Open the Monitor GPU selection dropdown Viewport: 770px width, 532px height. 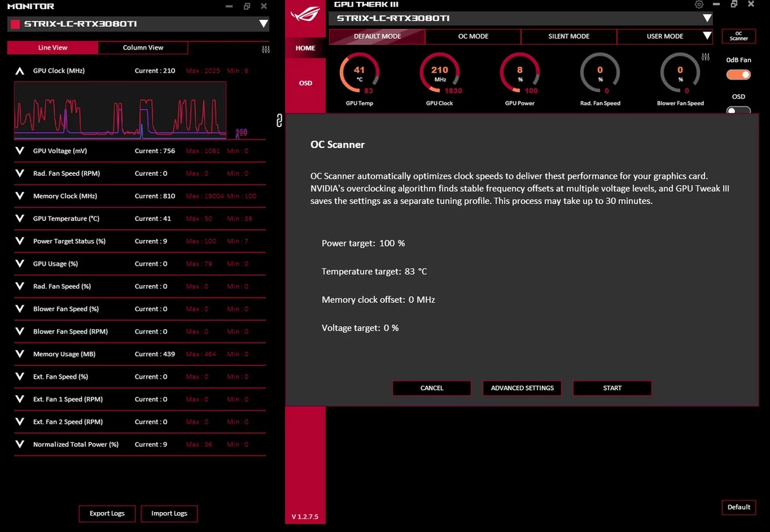[x=263, y=24]
